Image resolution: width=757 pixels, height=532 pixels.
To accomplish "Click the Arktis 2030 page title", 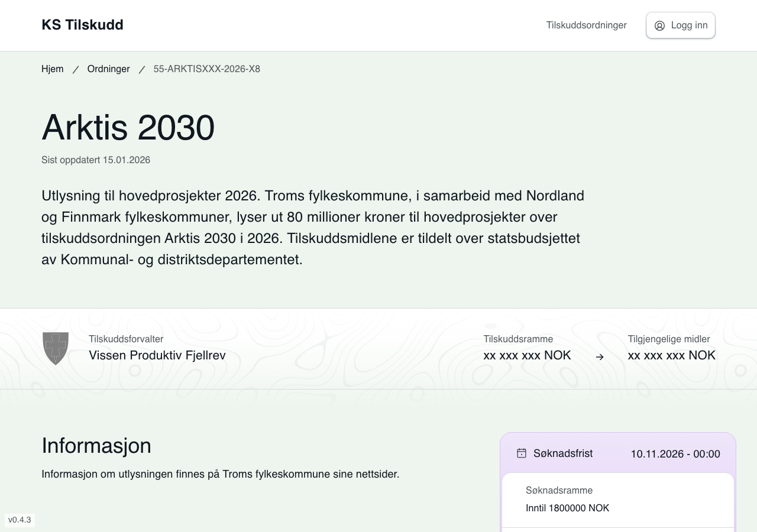I will point(128,127).
